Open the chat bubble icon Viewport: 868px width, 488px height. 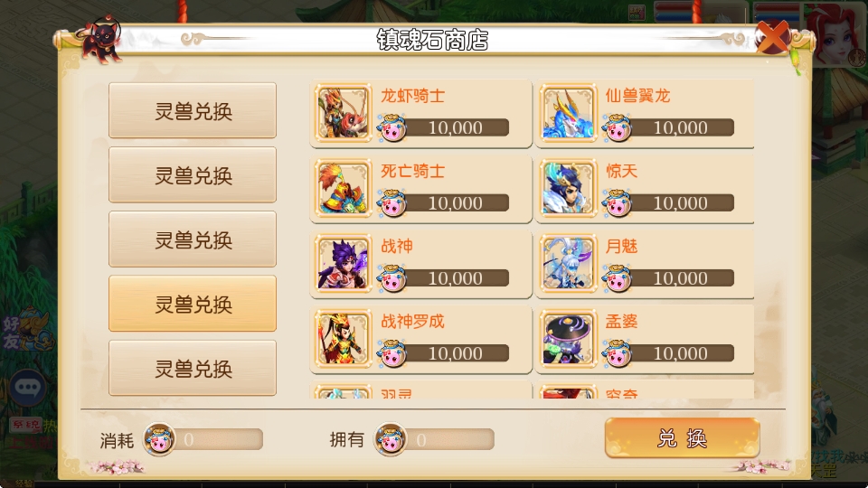[x=28, y=387]
